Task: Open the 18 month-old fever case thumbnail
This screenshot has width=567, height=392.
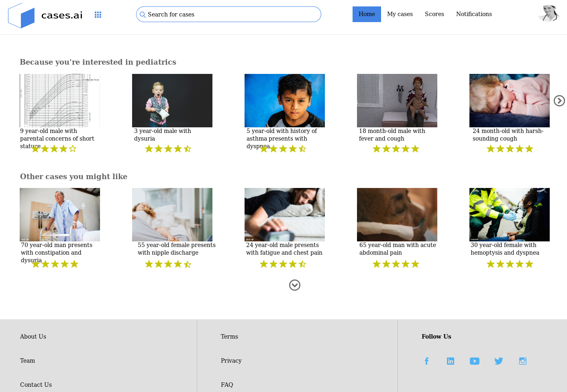Action: tap(397, 100)
